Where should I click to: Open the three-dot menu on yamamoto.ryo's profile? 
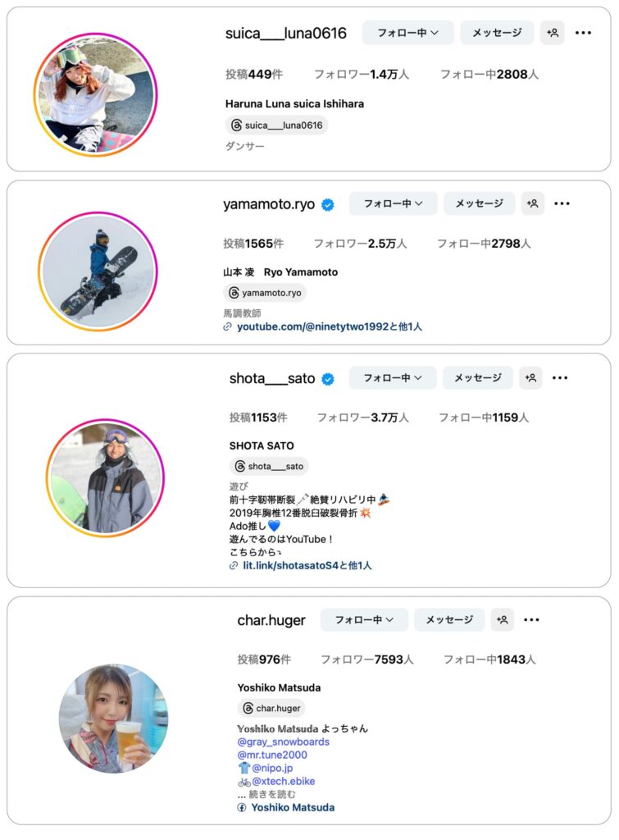pos(562,203)
